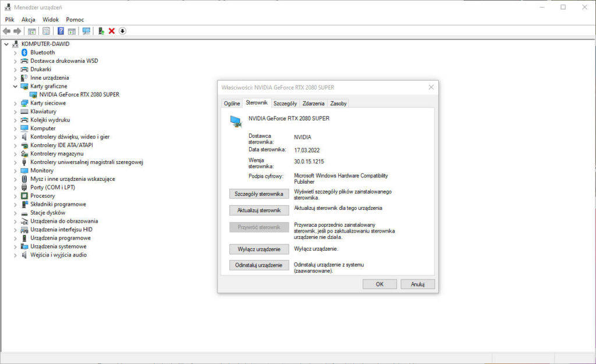Click the Monitory display icon

click(24, 171)
